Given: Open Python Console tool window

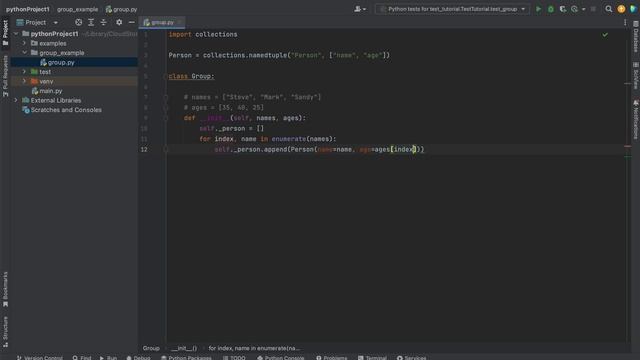Looking at the screenshot, I should point(281,358).
